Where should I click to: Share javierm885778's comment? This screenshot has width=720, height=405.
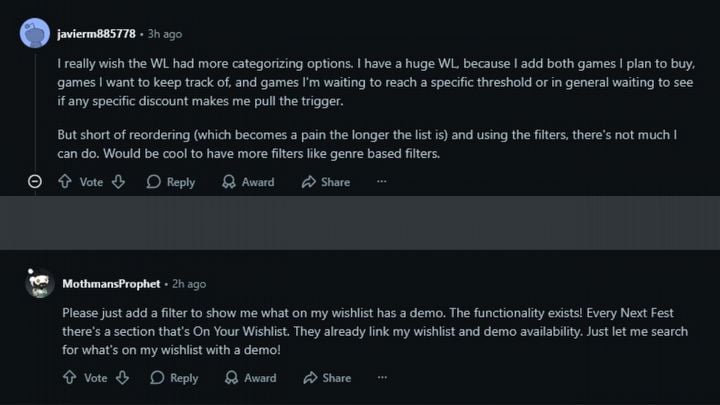[x=326, y=182]
